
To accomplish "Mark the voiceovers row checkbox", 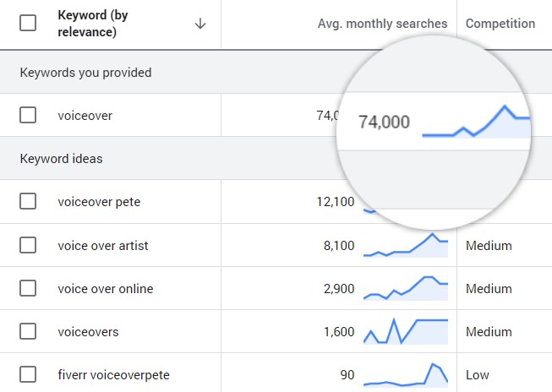I will (x=28, y=331).
